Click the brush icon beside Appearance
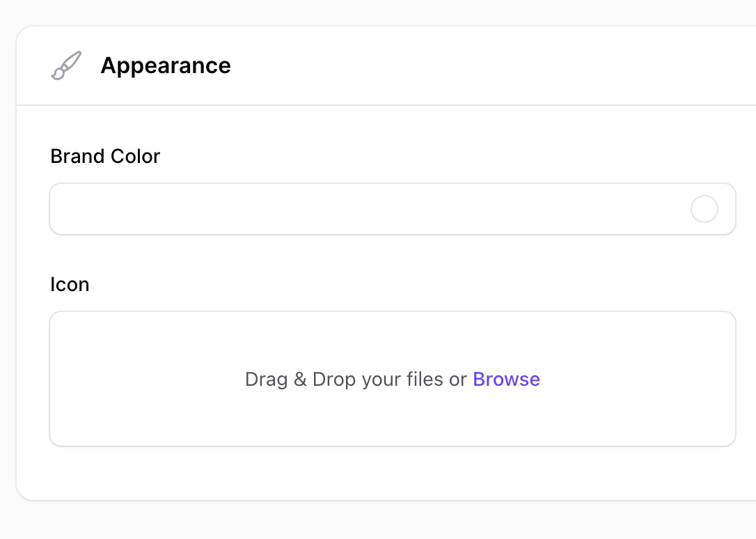The height and width of the screenshot is (539, 756). 67,65
